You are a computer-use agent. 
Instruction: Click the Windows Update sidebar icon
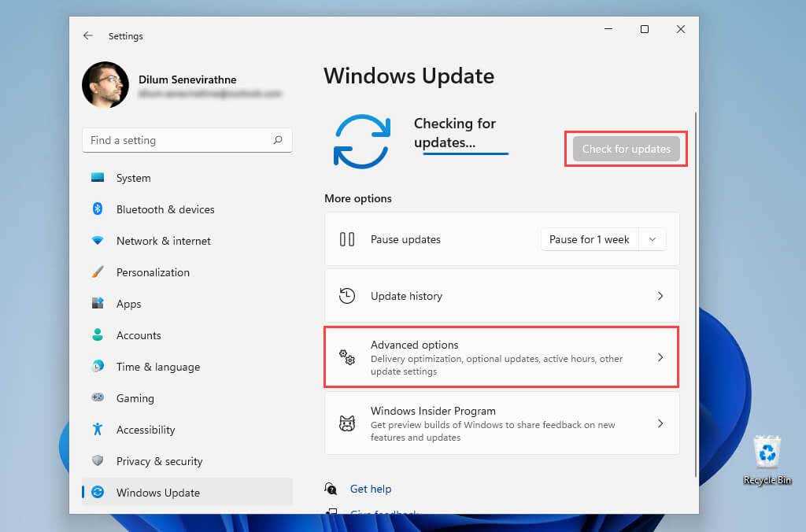(x=98, y=492)
